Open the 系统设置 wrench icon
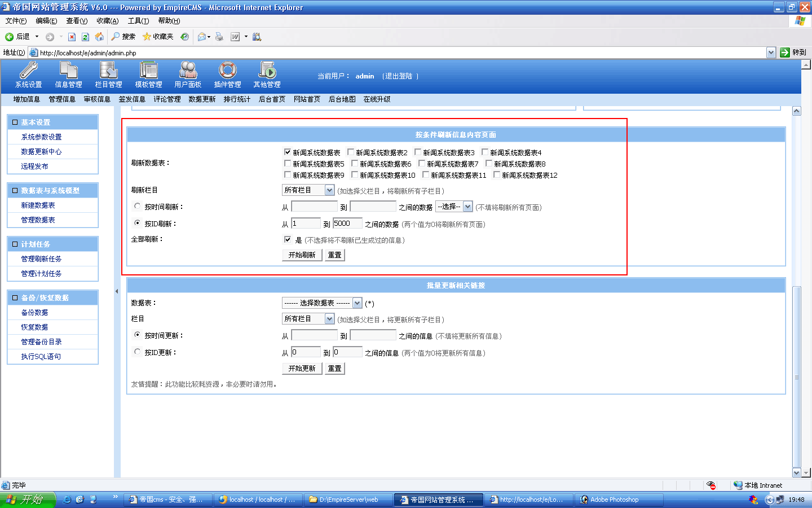Screen dimensions: 812x508 (28, 71)
